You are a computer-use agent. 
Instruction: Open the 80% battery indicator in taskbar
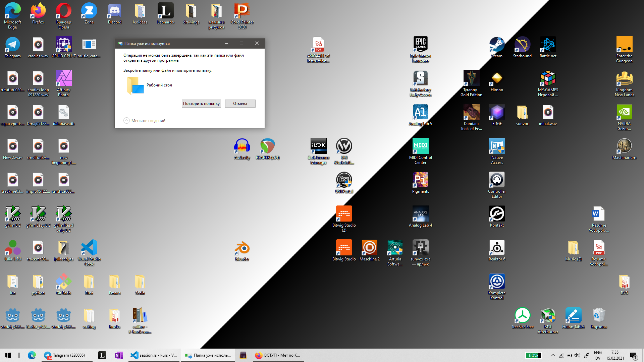pyautogui.click(x=534, y=355)
